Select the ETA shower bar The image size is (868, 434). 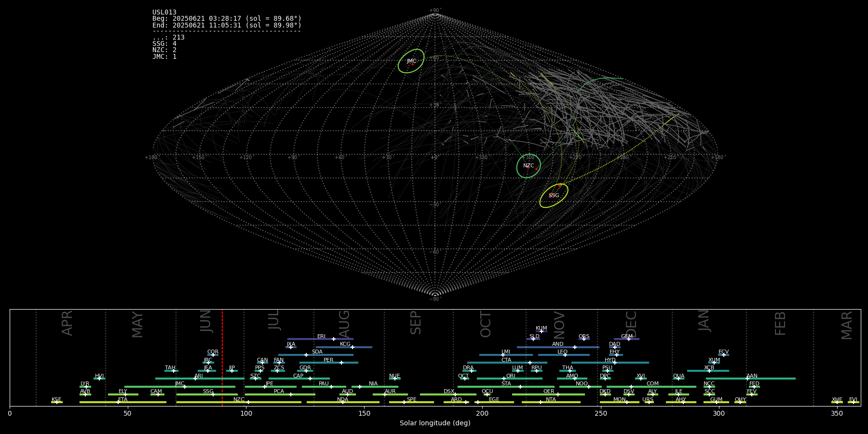tap(123, 402)
